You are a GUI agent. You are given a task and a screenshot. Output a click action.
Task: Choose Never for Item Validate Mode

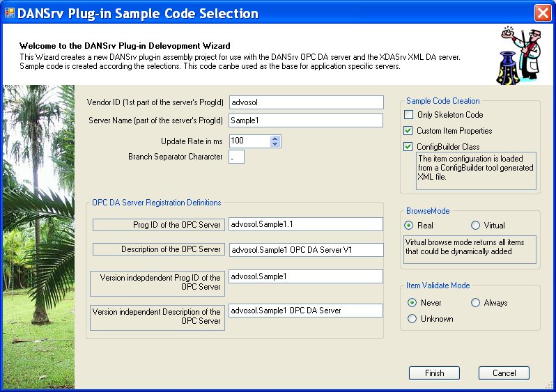click(412, 302)
